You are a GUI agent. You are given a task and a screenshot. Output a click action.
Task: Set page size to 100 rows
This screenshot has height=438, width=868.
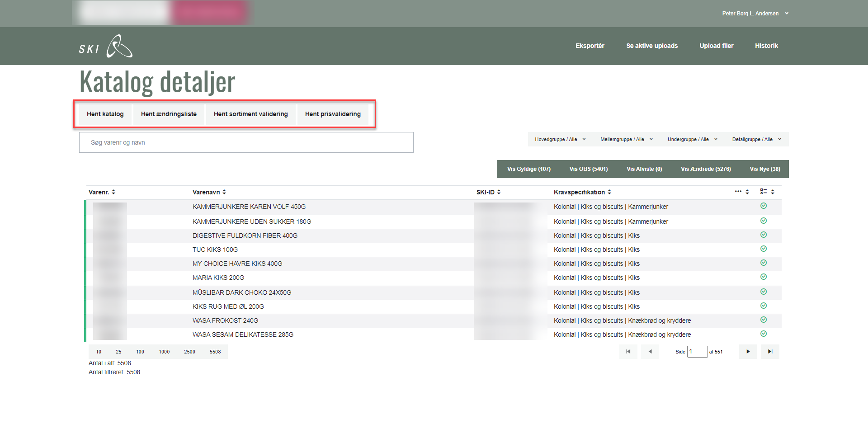[x=140, y=352]
